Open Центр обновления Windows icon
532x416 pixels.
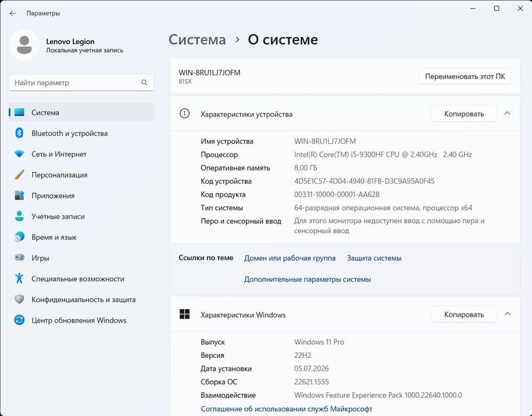pyautogui.click(x=20, y=320)
